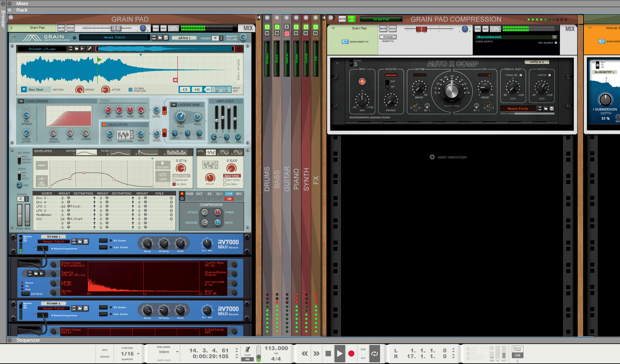Save RV7000 2 patch with disk icon
The image size is (620, 364).
point(86,308)
